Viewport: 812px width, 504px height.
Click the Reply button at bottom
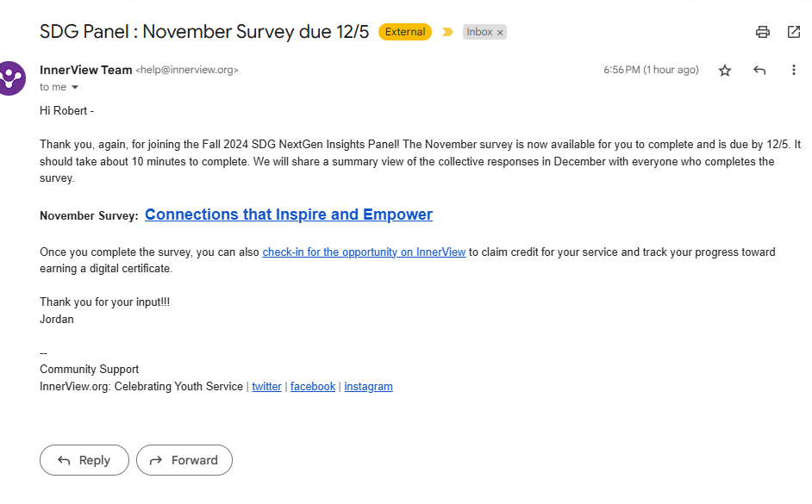point(84,460)
